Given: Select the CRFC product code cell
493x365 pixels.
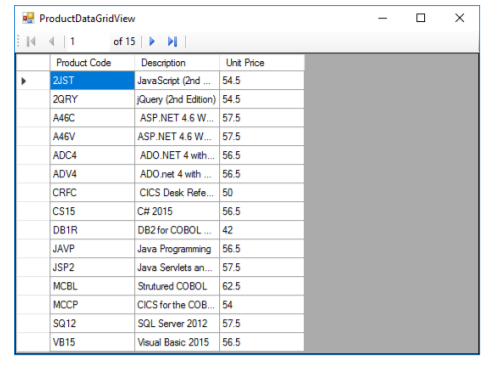Looking at the screenshot, I should pos(92,192).
